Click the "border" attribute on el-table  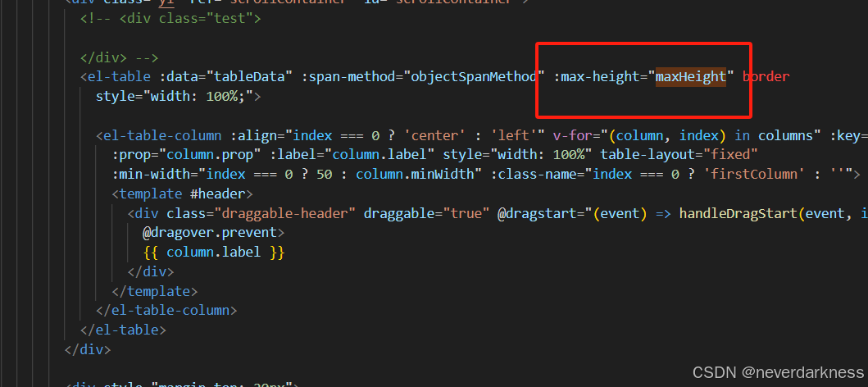(x=766, y=76)
